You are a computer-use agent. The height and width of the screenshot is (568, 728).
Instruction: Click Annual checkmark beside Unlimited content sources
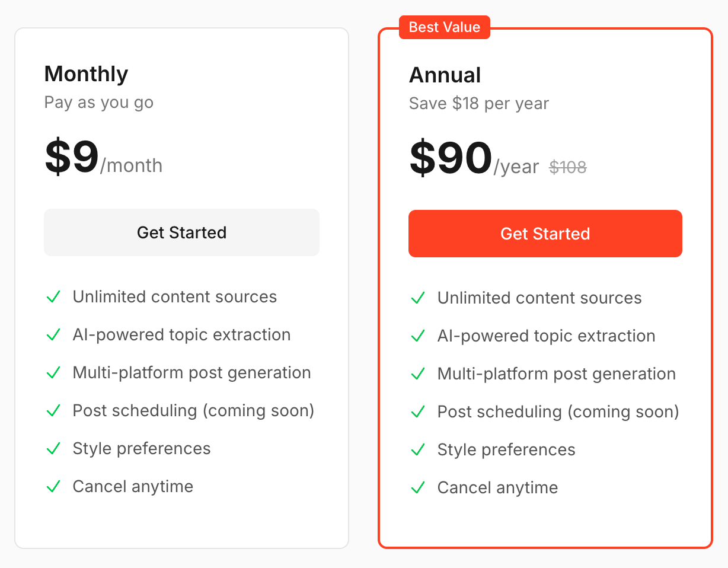tap(418, 298)
